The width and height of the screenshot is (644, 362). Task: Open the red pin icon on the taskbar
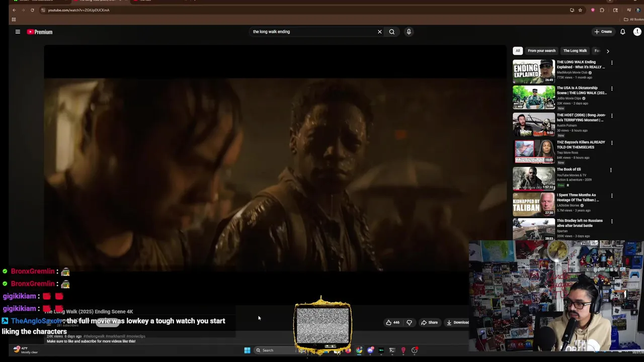(403, 350)
